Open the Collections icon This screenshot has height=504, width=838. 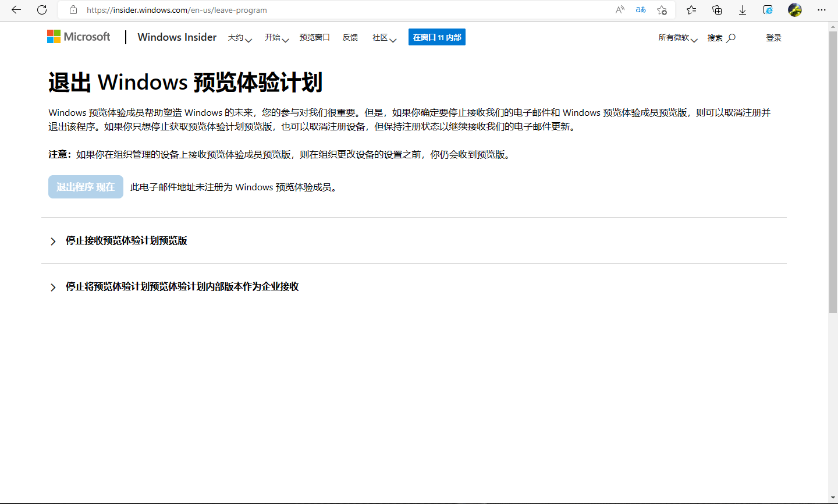717,10
